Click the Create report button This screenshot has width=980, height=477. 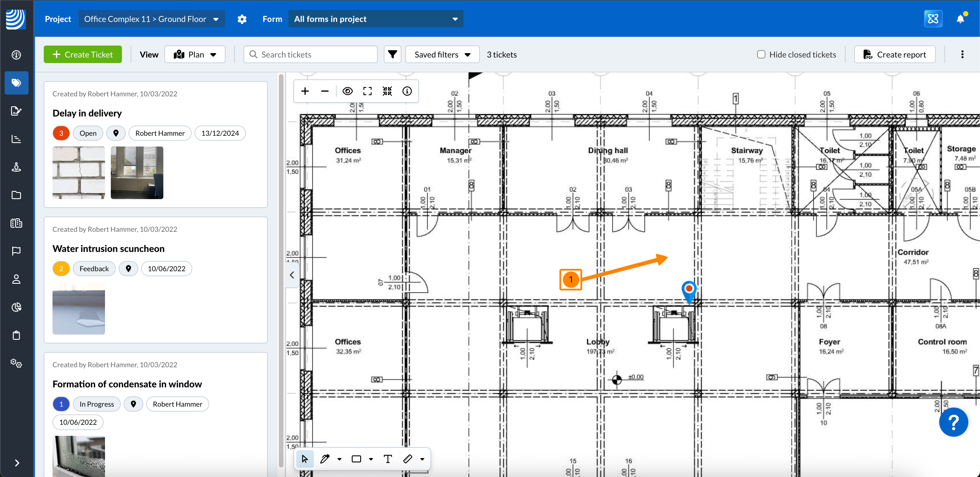coord(895,54)
